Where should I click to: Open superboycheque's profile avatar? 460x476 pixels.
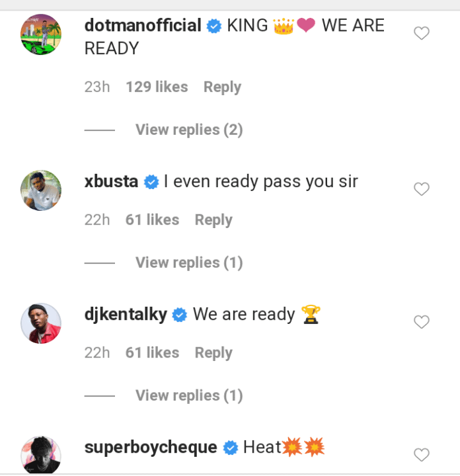[x=41, y=456]
